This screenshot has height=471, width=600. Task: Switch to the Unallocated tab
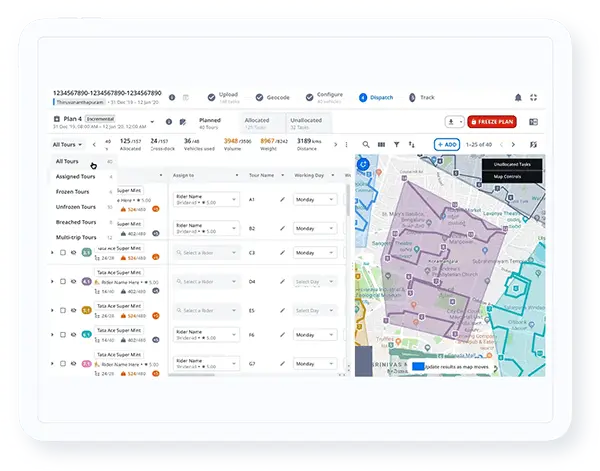pos(308,123)
